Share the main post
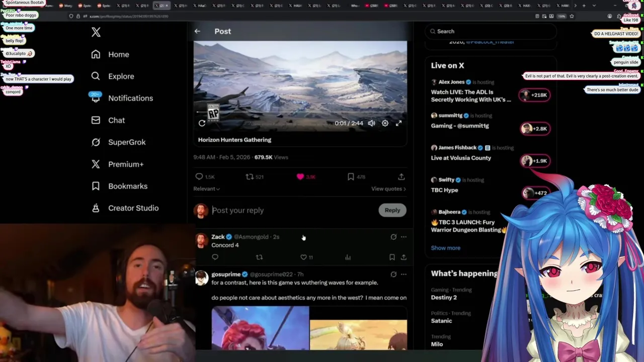 tap(401, 177)
